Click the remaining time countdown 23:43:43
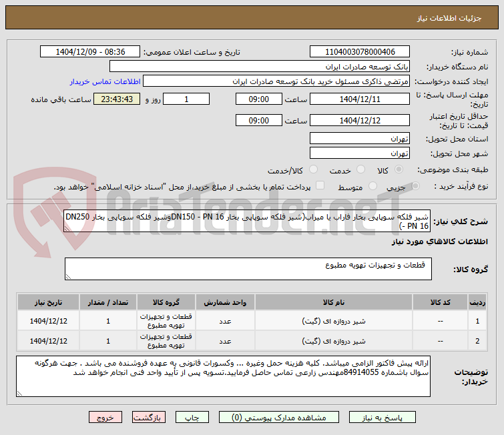This screenshot has height=435, width=504. pyautogui.click(x=117, y=99)
